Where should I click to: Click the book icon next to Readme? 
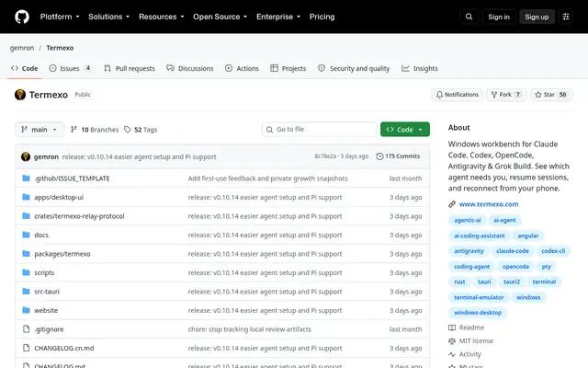tap(452, 328)
